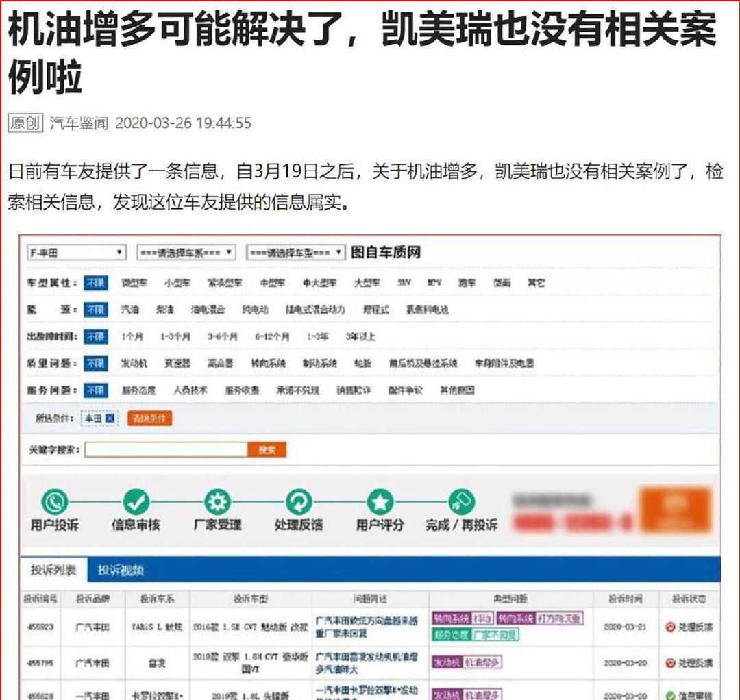
Task: Click the 投诉时间 column header
Action: tap(626, 599)
